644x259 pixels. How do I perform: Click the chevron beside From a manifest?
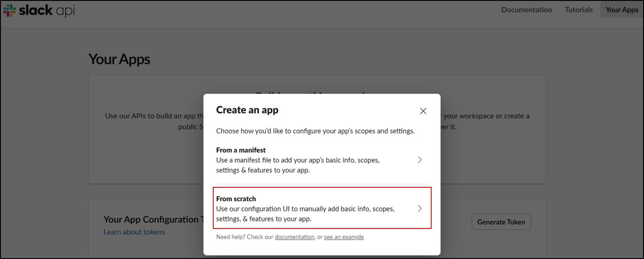tap(419, 160)
